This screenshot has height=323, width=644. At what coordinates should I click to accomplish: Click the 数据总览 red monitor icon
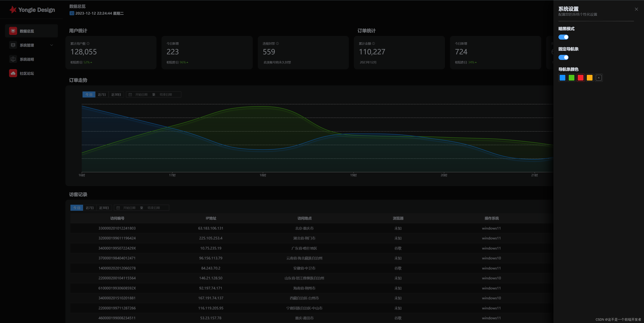click(13, 31)
